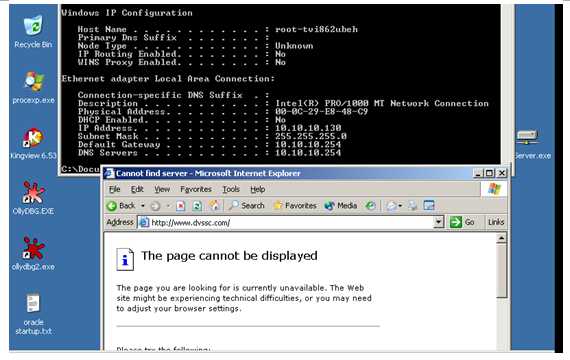570x360 pixels.
Task: Click 'Windows IP Configuration' text in console
Action: [x=127, y=13]
